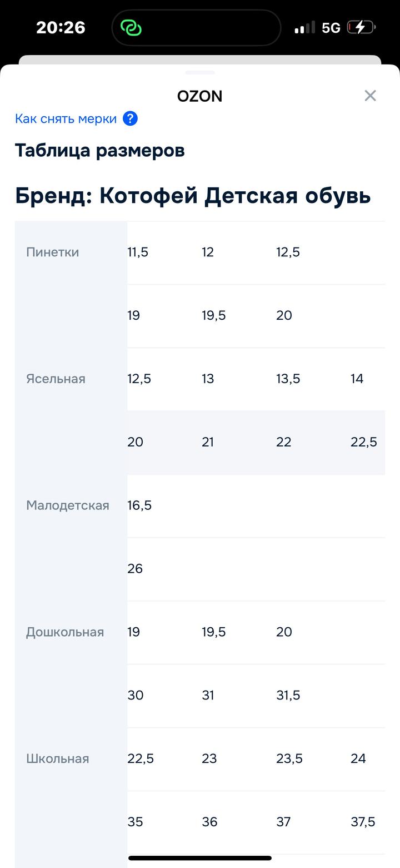Image resolution: width=400 pixels, height=868 pixels.
Task: Select the Ясельная row label
Action: [x=56, y=379]
